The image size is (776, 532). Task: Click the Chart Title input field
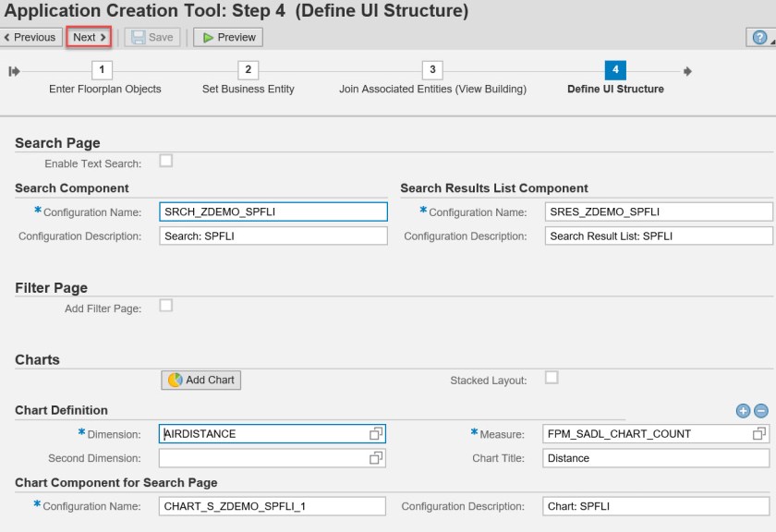(x=656, y=458)
